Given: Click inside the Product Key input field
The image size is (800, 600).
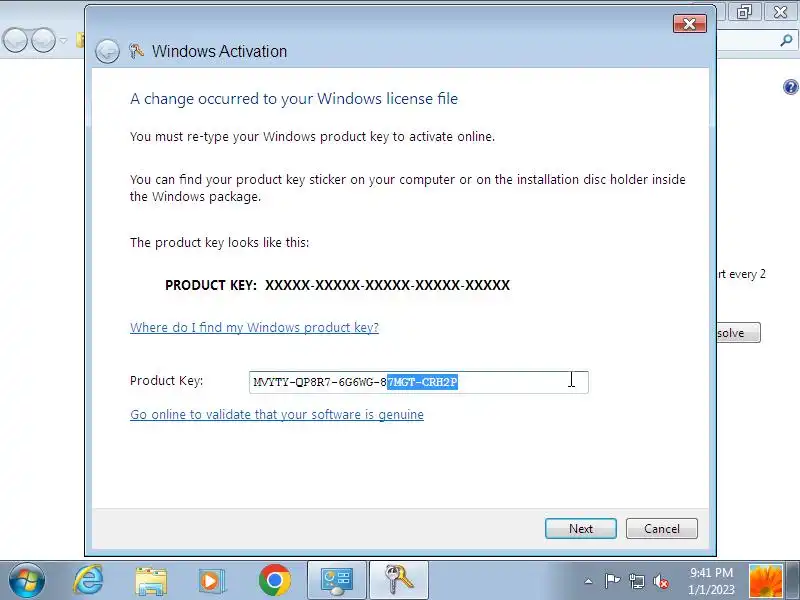Looking at the screenshot, I should pos(418,382).
